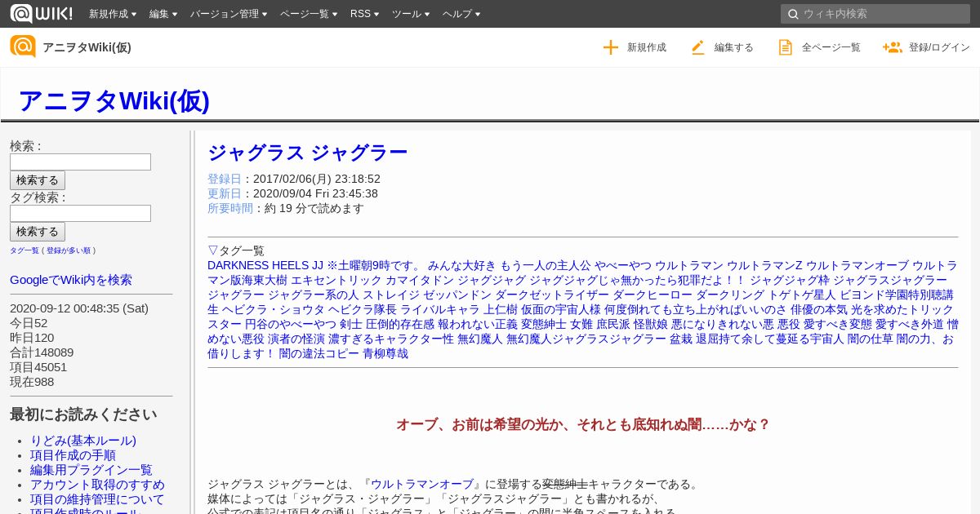Open the 仮面の宇宙人様 tag

tap(561, 309)
